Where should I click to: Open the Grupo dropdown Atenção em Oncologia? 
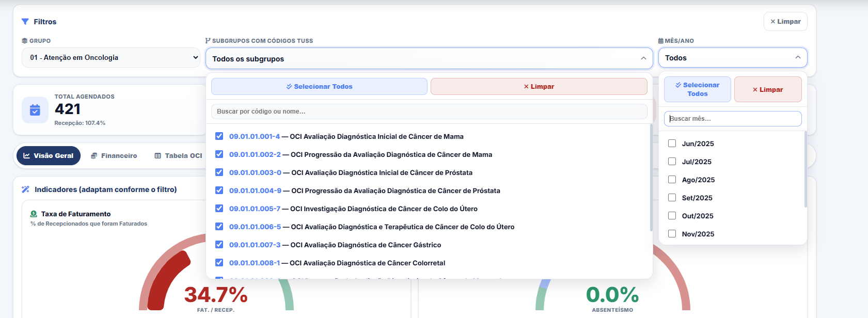pos(111,58)
